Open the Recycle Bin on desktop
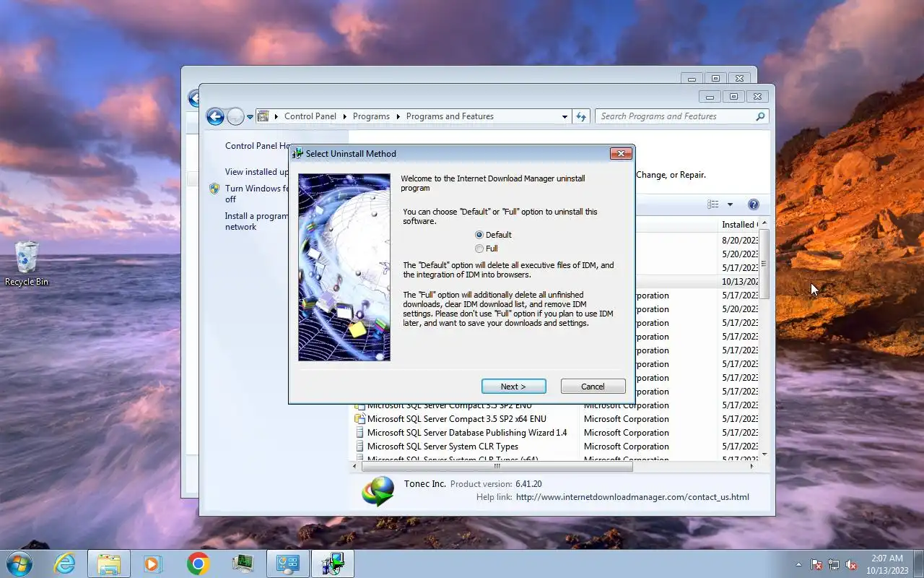The height and width of the screenshot is (578, 924). (27, 263)
